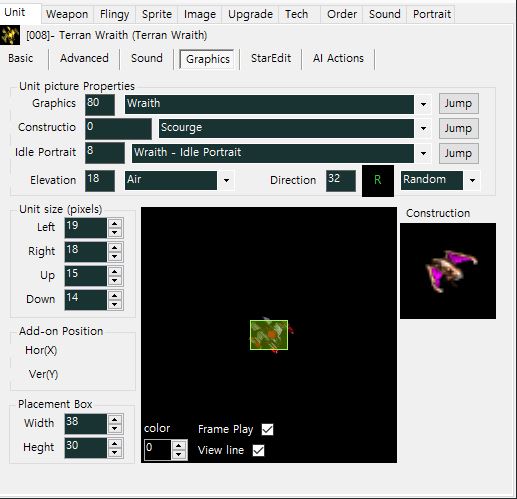
Task: Click the Elevation value field 18
Action: tap(100, 181)
